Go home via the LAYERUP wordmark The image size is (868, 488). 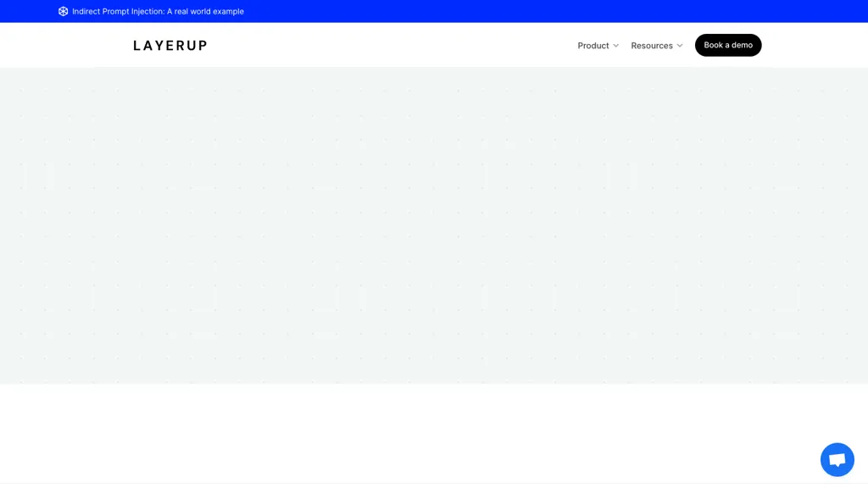coord(170,46)
